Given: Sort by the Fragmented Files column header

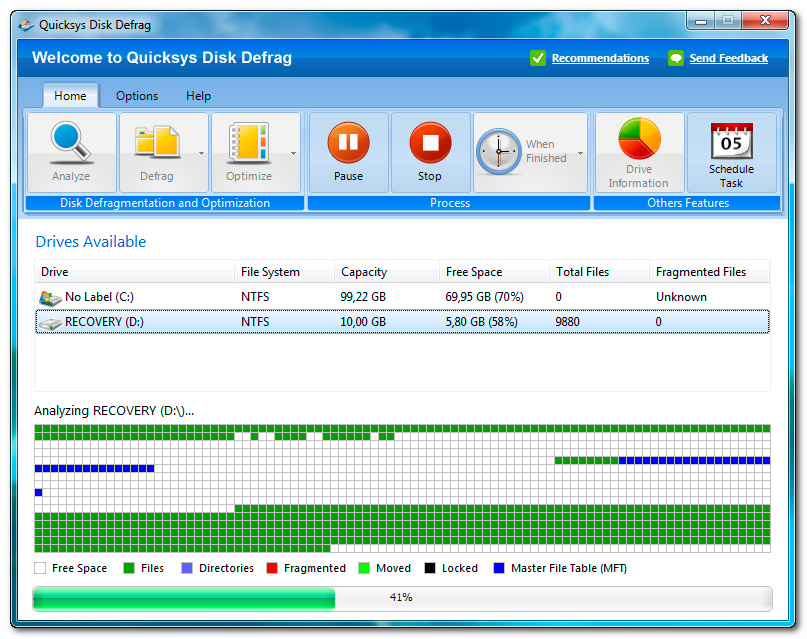Looking at the screenshot, I should [x=710, y=272].
